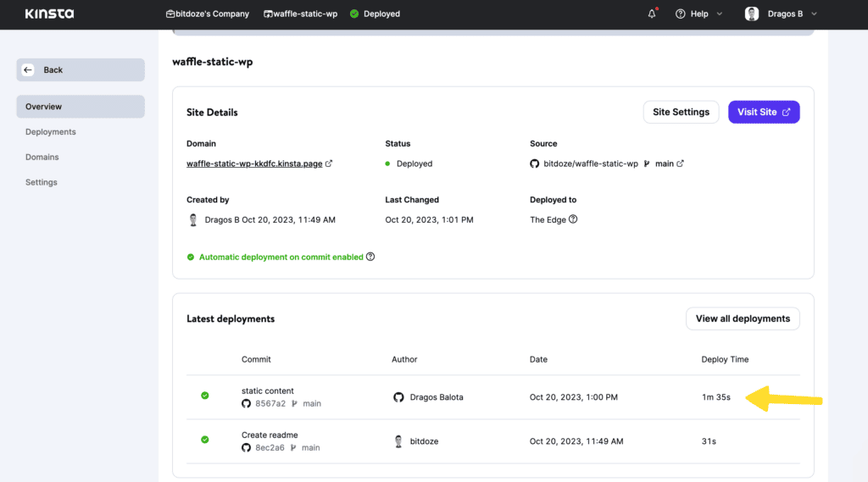Open the Settings sidebar item
The image size is (868, 482).
pos(41,182)
